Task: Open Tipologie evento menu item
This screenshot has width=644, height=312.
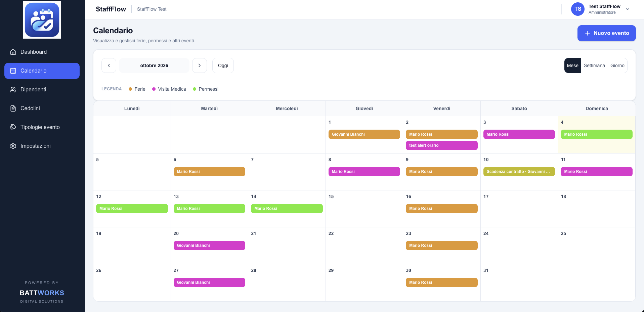Action: pos(42,127)
